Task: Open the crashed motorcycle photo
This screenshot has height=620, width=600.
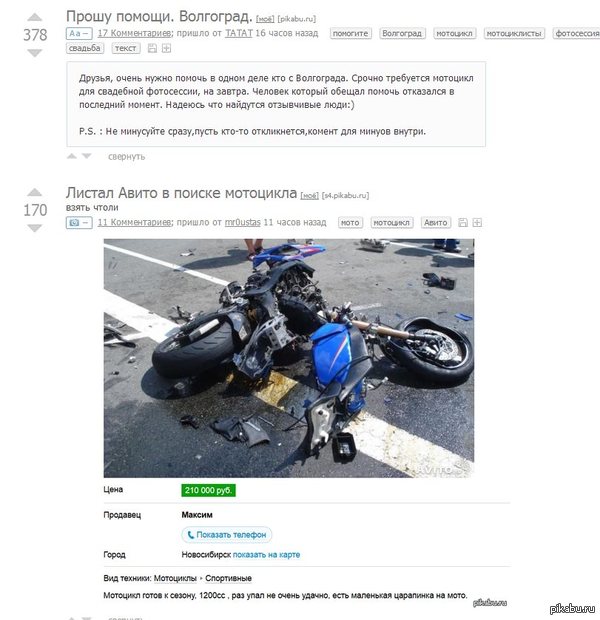Action: (x=289, y=358)
